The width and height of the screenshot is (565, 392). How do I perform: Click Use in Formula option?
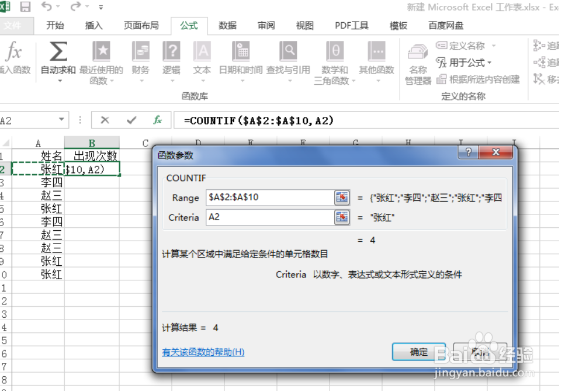pos(461,63)
